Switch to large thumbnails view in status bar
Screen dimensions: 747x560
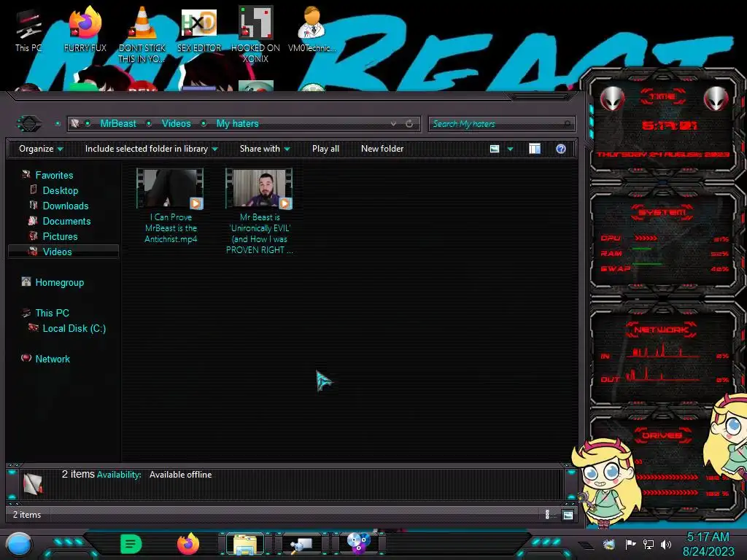tap(568, 515)
